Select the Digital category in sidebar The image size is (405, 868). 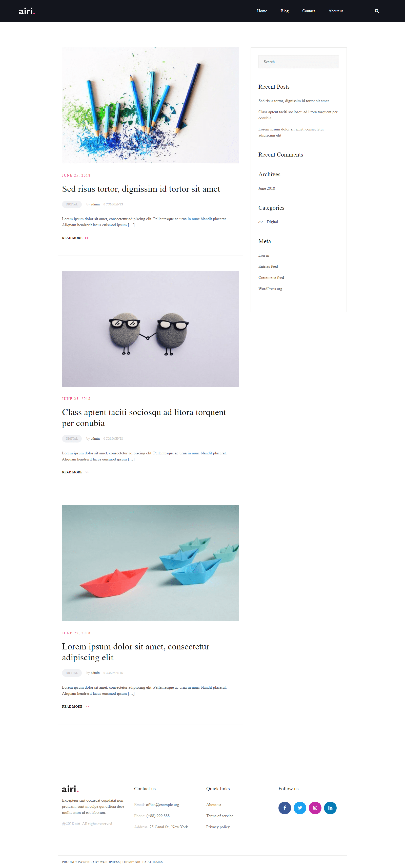tap(272, 222)
